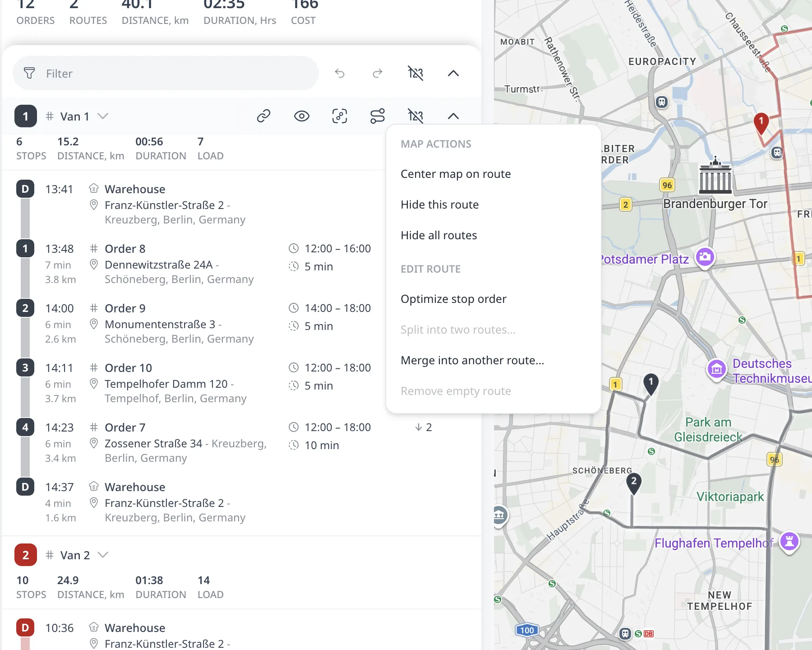Click Order 8 time window 12:00 – 16:00
This screenshot has width=812, height=650.
330,249
